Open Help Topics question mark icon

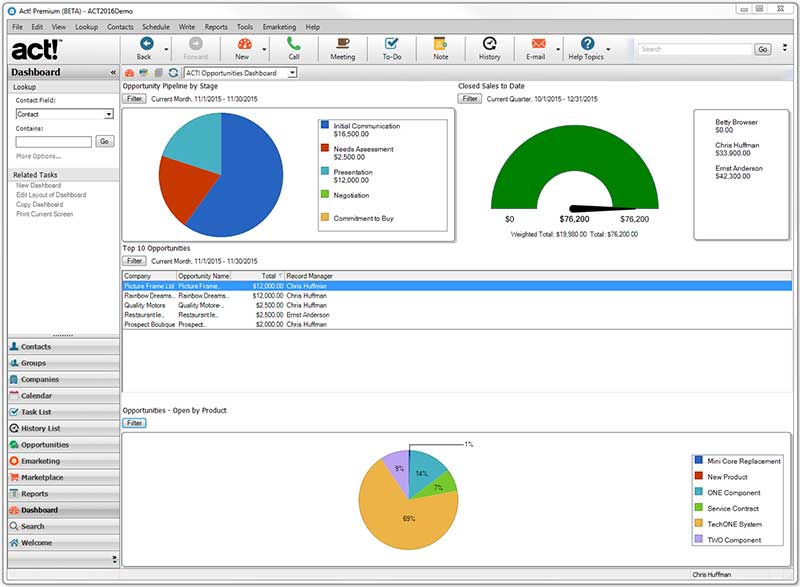587,44
